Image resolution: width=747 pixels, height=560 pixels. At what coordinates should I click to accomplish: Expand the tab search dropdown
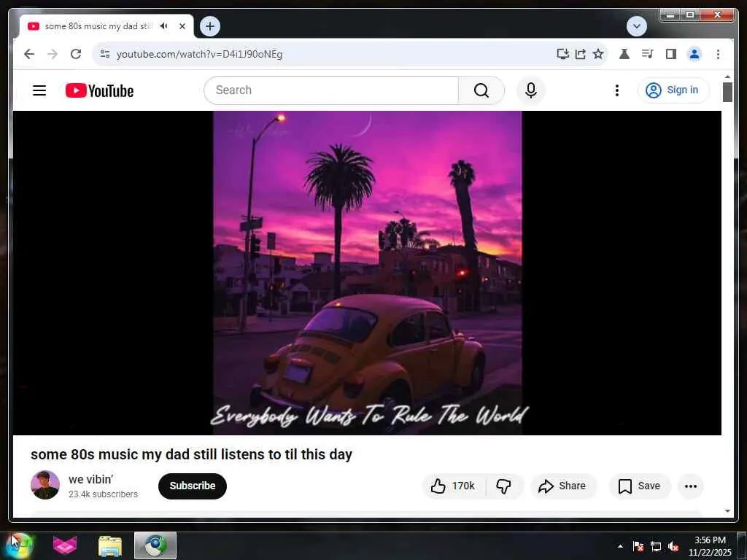(x=636, y=26)
